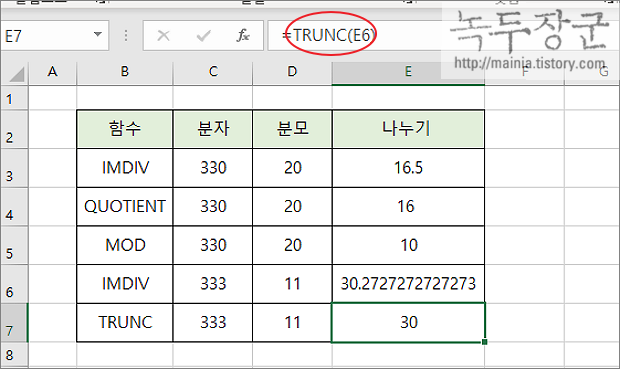Screen dimensions: 620x369
Task: Select cell 330 in the IMDIV row 3
Action: [x=213, y=168]
